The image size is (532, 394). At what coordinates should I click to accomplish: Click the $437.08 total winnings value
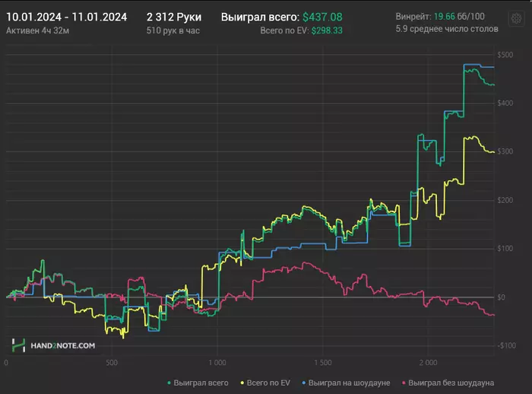pos(322,17)
